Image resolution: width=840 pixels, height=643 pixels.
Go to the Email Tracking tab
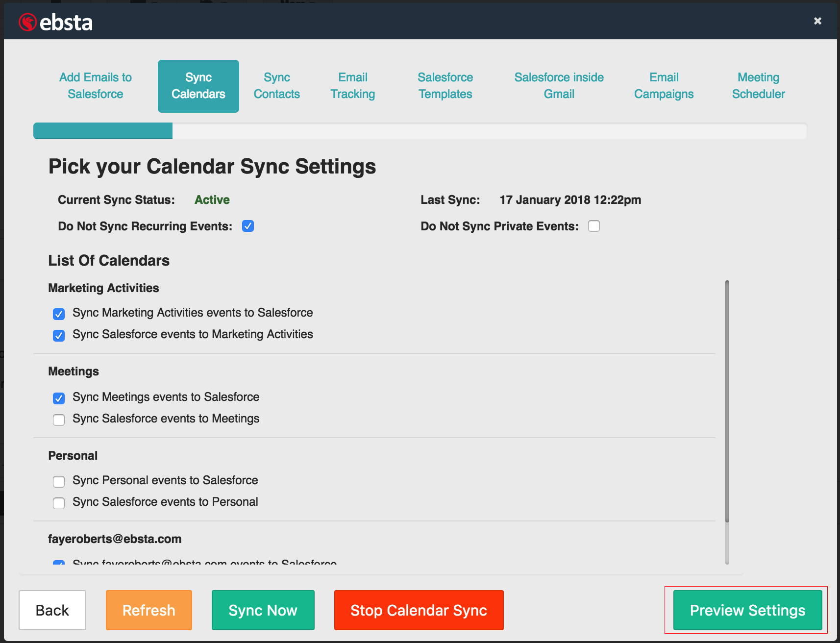(x=352, y=86)
